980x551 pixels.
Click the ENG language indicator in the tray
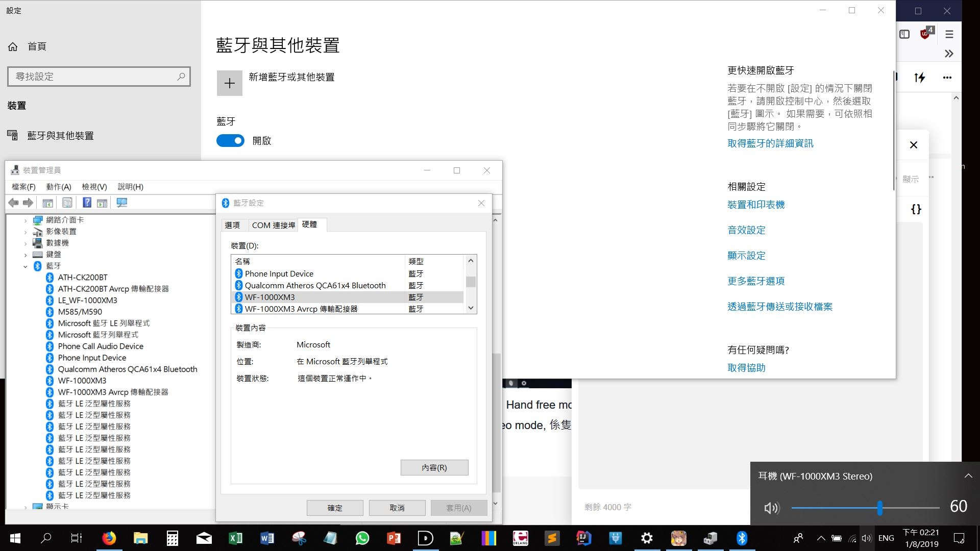click(x=886, y=538)
